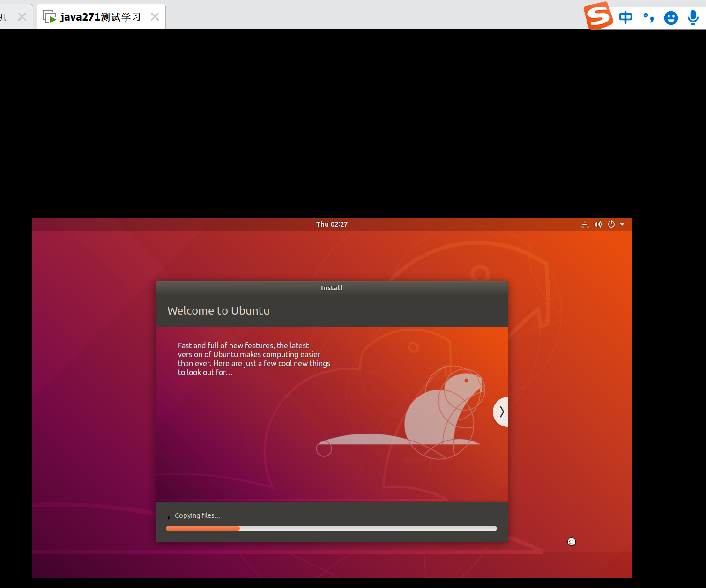Screen dimensions: 706x588
Task: Click the installation progress bar
Action: tap(332, 529)
